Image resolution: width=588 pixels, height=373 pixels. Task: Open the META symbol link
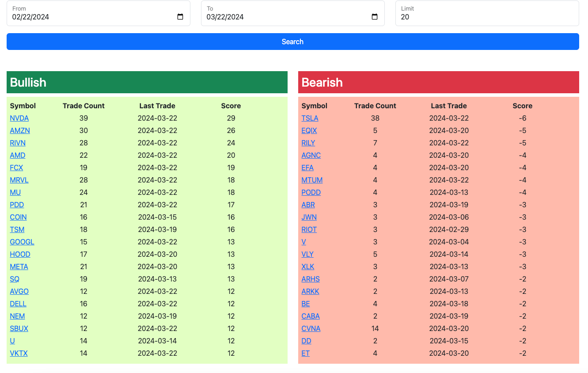[x=19, y=266]
